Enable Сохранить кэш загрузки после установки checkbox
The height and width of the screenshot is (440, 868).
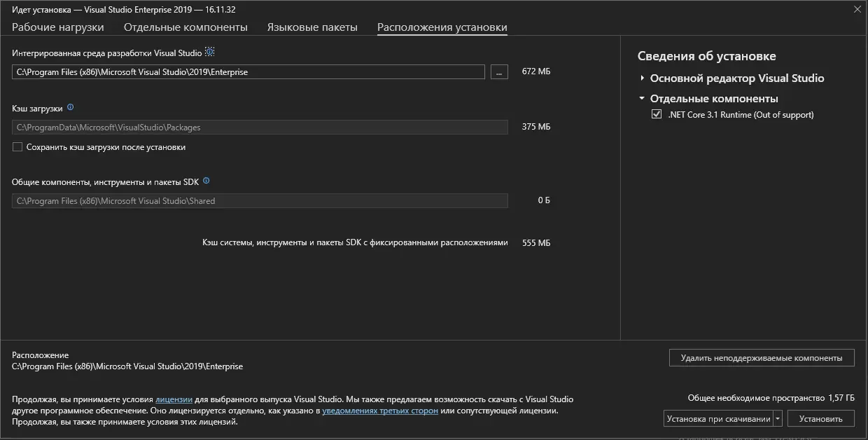click(17, 147)
